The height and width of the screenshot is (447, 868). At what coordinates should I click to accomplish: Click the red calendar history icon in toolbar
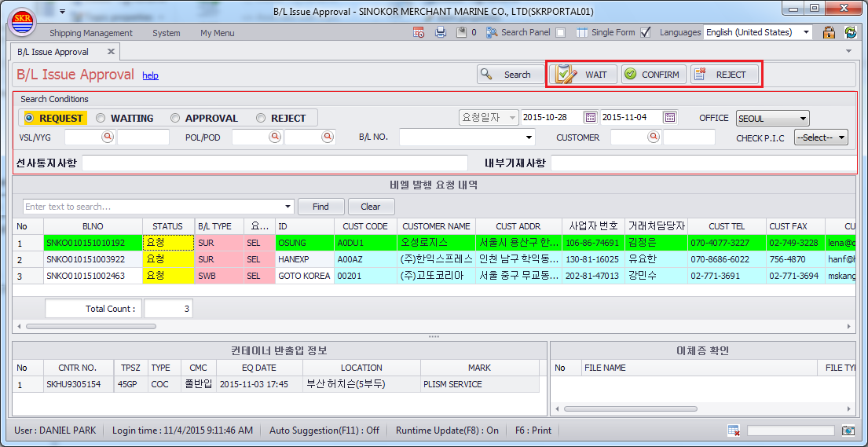[x=419, y=33]
